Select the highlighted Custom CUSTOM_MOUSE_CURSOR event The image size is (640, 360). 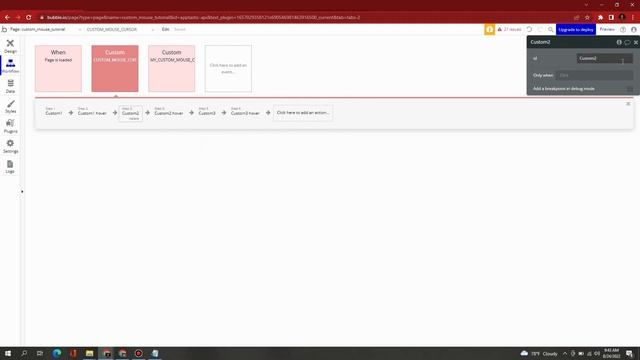115,68
